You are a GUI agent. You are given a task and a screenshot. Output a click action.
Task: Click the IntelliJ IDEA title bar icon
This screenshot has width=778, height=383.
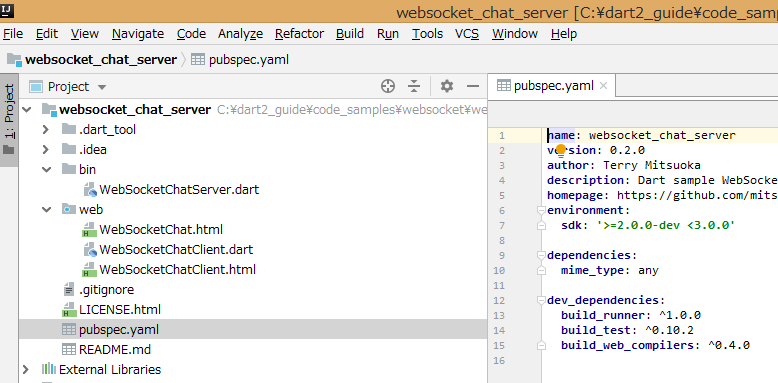pyautogui.click(x=8, y=10)
